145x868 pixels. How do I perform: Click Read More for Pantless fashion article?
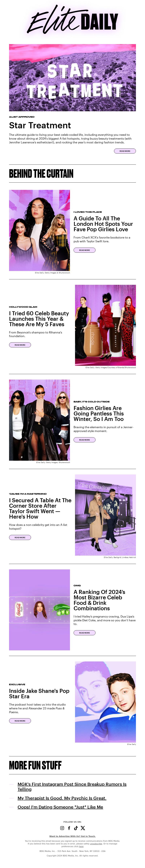tap(84, 440)
